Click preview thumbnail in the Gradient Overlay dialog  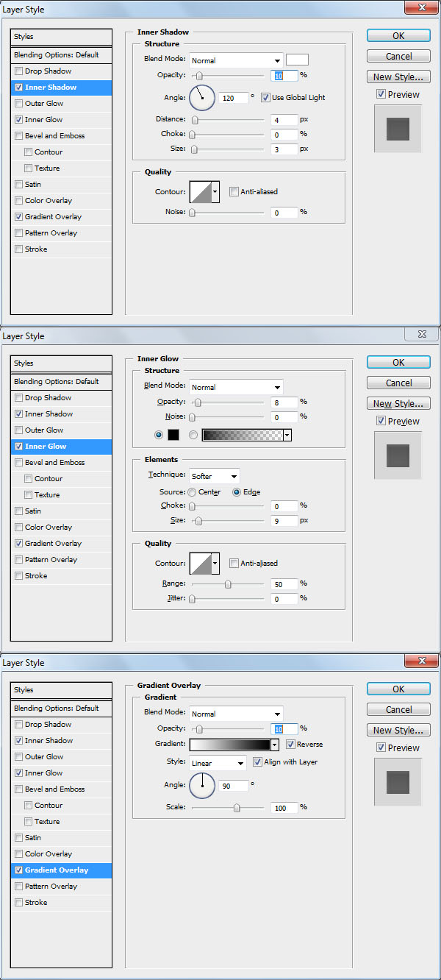pyautogui.click(x=398, y=782)
